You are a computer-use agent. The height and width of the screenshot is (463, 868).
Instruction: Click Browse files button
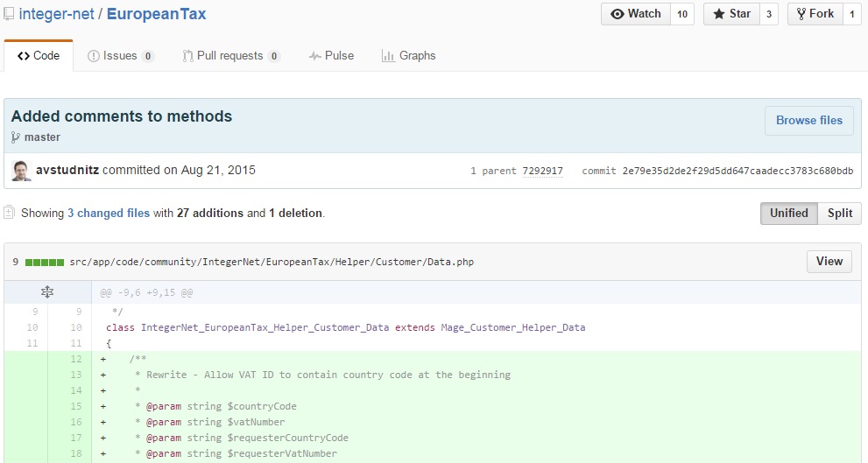pos(808,121)
